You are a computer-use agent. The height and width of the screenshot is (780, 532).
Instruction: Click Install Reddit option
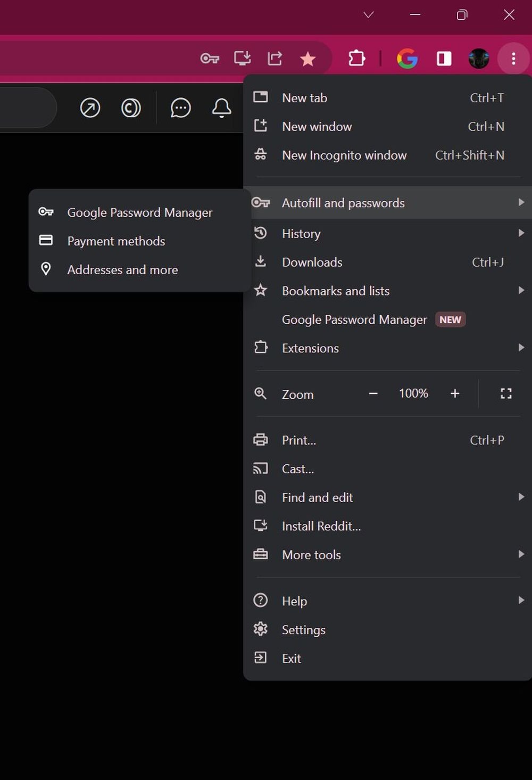click(321, 526)
